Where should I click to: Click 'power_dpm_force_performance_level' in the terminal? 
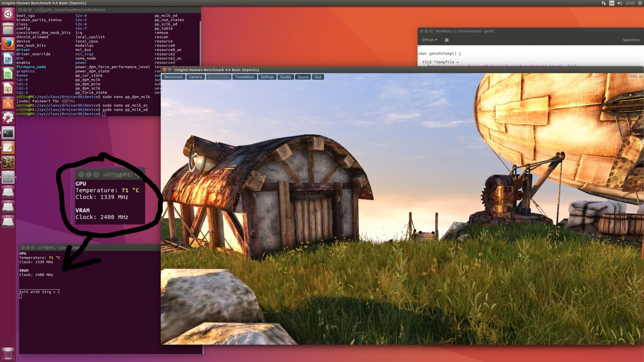tap(113, 67)
